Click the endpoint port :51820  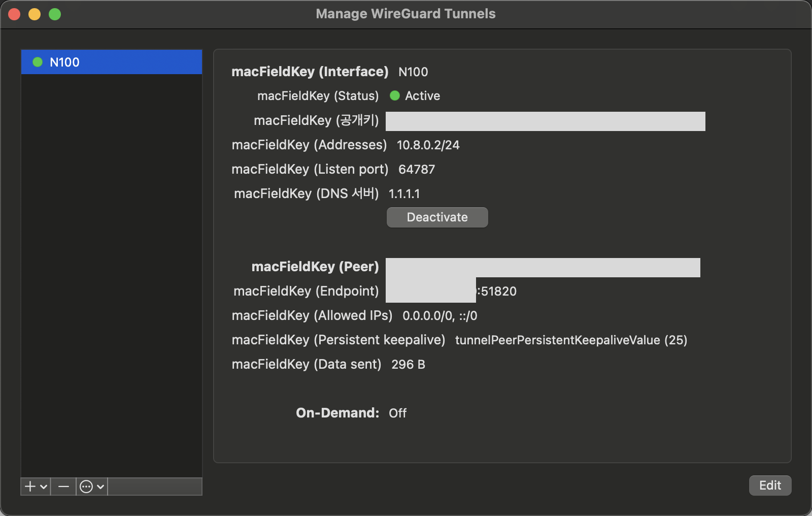496,292
